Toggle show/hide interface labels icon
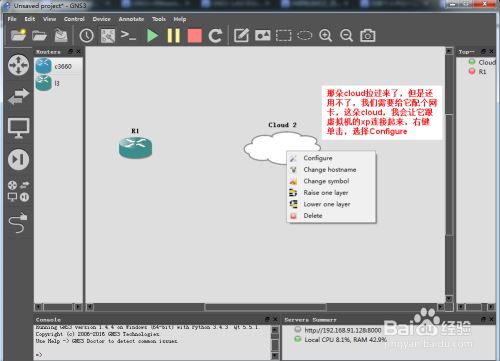This screenshot has width=500, height=361. pos(108,36)
